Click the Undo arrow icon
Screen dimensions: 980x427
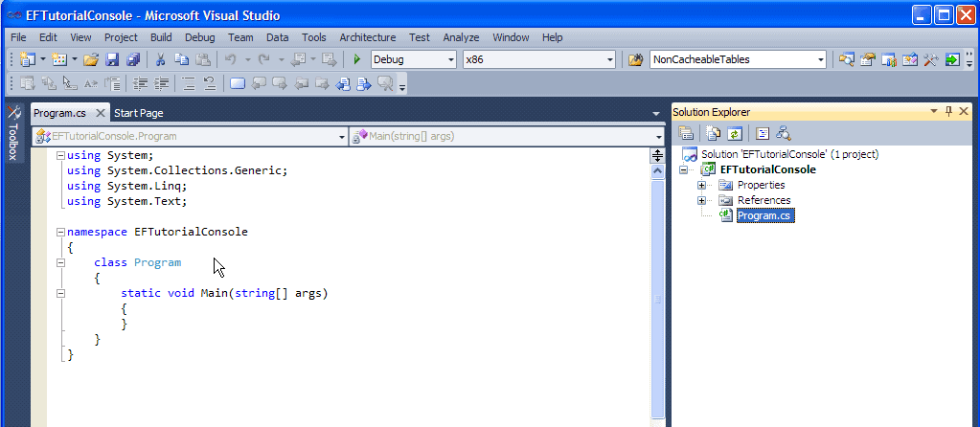click(x=230, y=59)
